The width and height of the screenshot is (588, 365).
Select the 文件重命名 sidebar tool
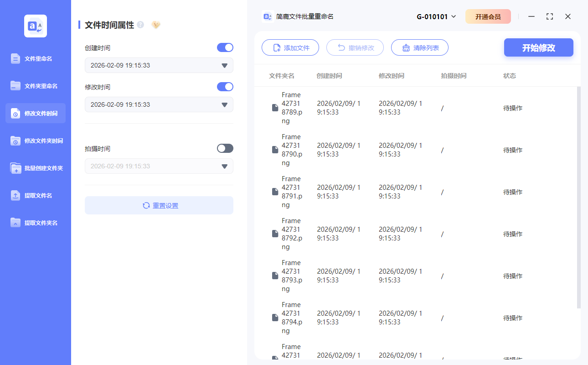[35, 58]
